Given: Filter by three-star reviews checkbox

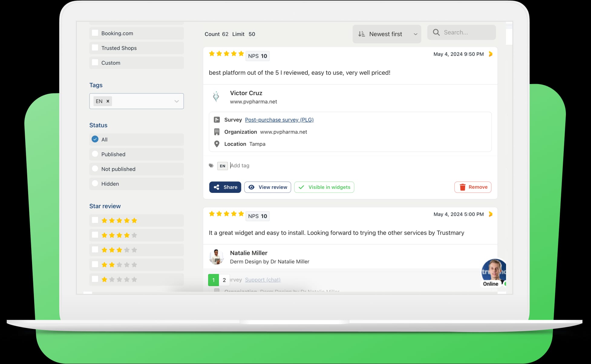Looking at the screenshot, I should [95, 249].
